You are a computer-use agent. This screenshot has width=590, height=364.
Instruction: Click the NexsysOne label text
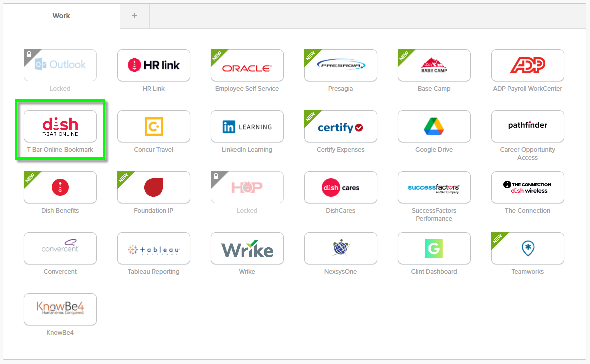point(341,271)
